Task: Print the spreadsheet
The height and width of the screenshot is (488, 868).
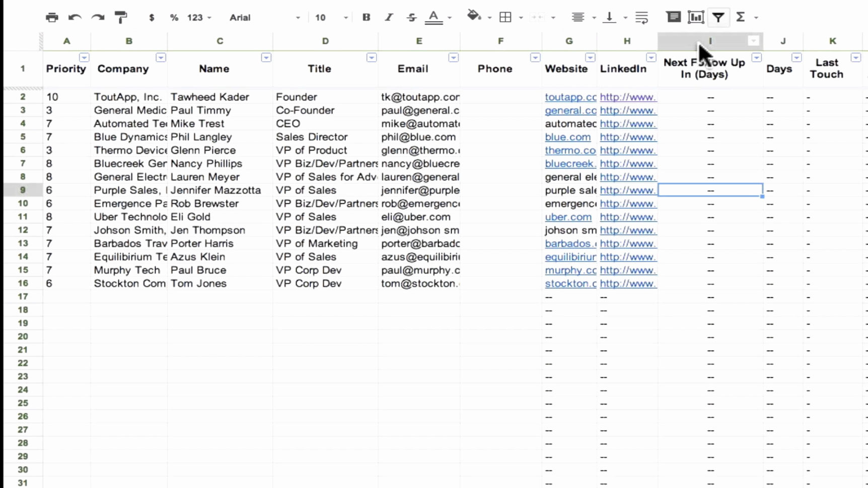Action: pyautogui.click(x=52, y=17)
